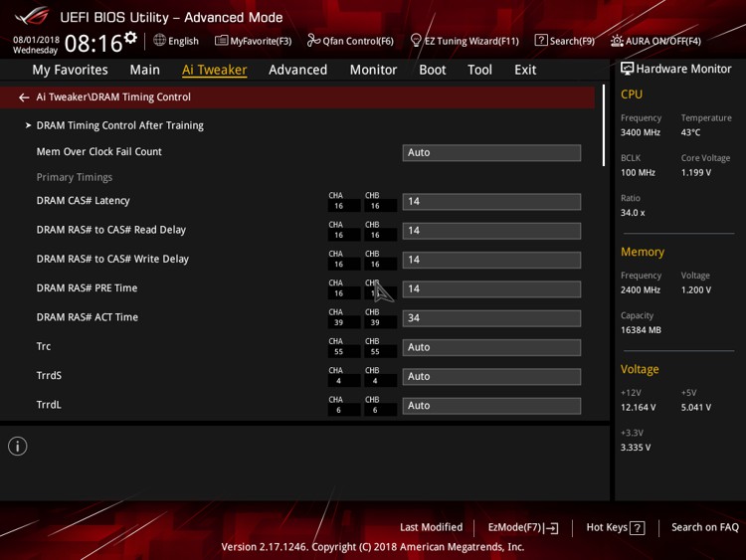Select Mem Over Clock Fail Count label

point(98,152)
